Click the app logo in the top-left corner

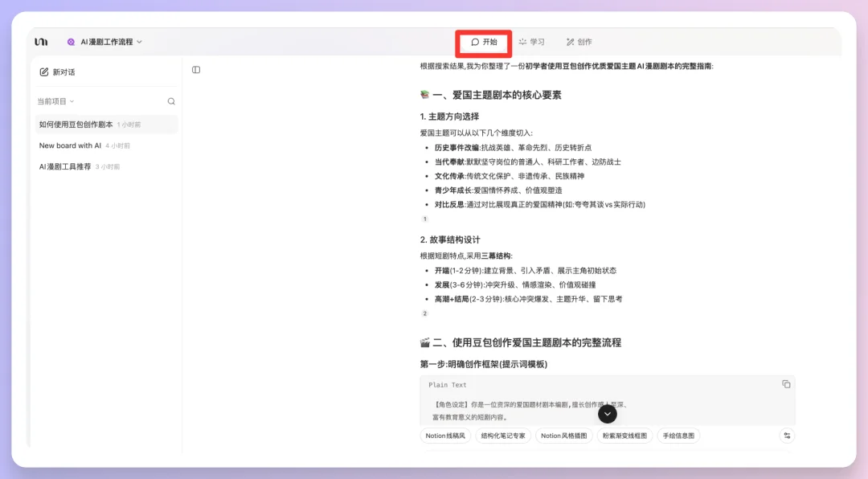pos(40,41)
